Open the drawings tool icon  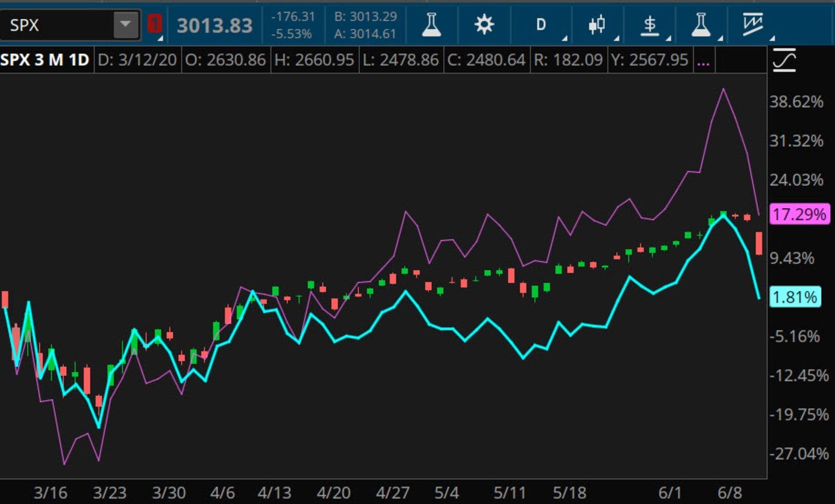[753, 24]
